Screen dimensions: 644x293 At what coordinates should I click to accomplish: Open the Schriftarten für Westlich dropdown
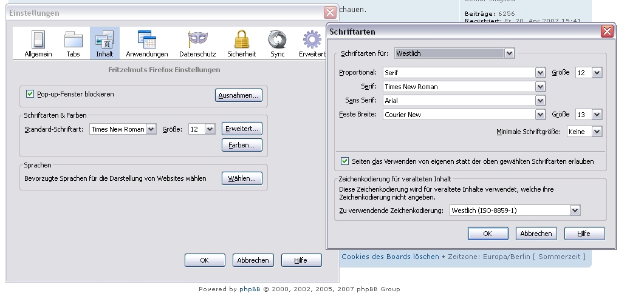[454, 53]
